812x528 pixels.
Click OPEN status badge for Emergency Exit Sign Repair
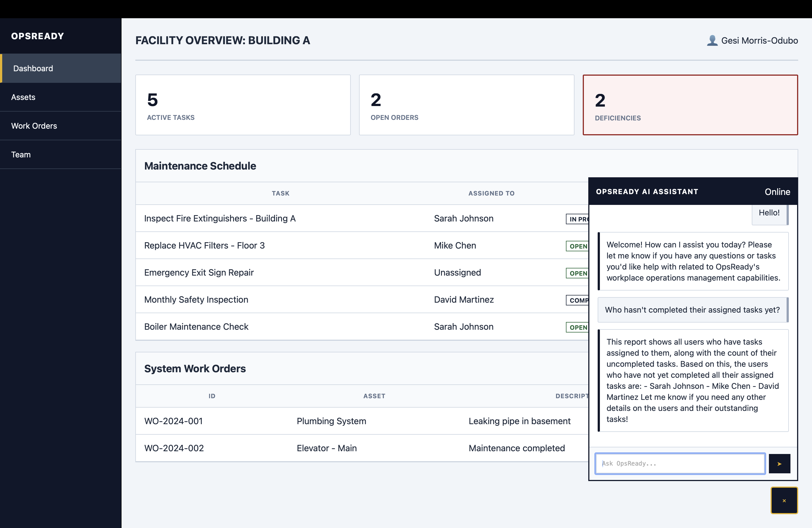578,273
